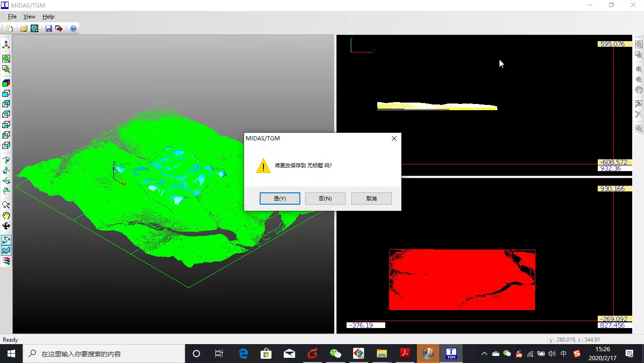Click the bottom magnifier in right toolbar
Viewport: 644px width, 363px height.
(x=639, y=129)
